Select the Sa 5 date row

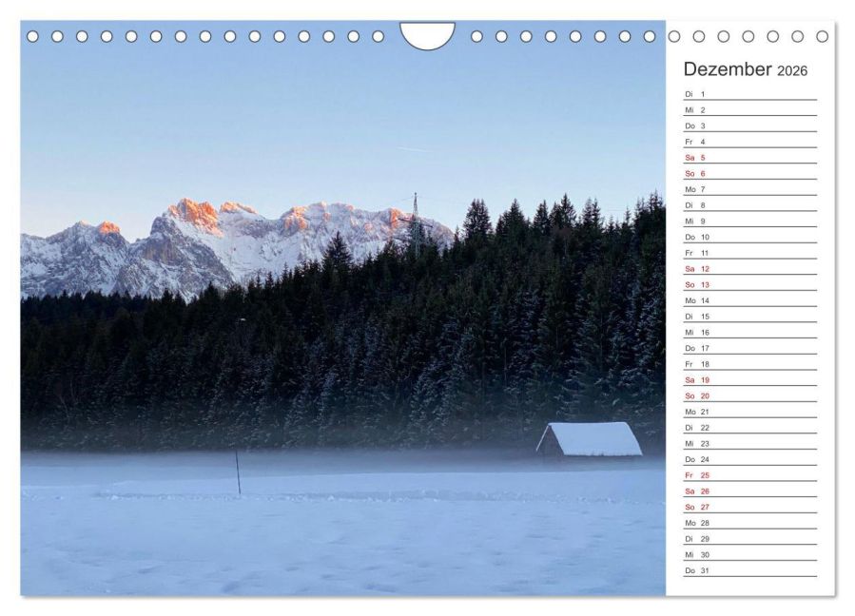pyautogui.click(x=750, y=158)
